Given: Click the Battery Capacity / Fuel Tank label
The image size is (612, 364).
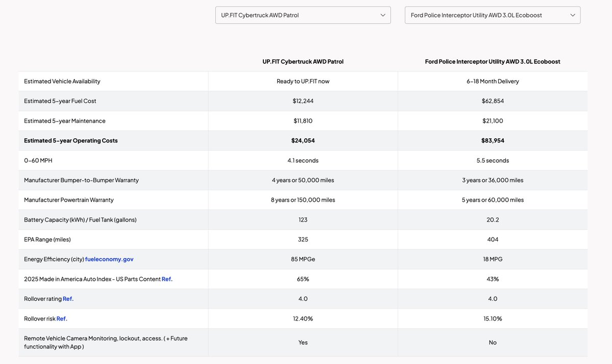Looking at the screenshot, I should (x=81, y=220).
